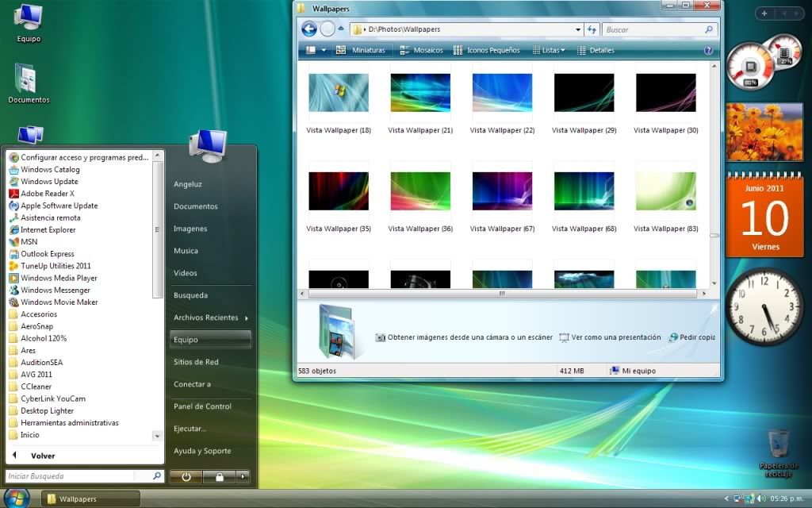
Task: Click the Windows Start orb
Action: tap(17, 498)
